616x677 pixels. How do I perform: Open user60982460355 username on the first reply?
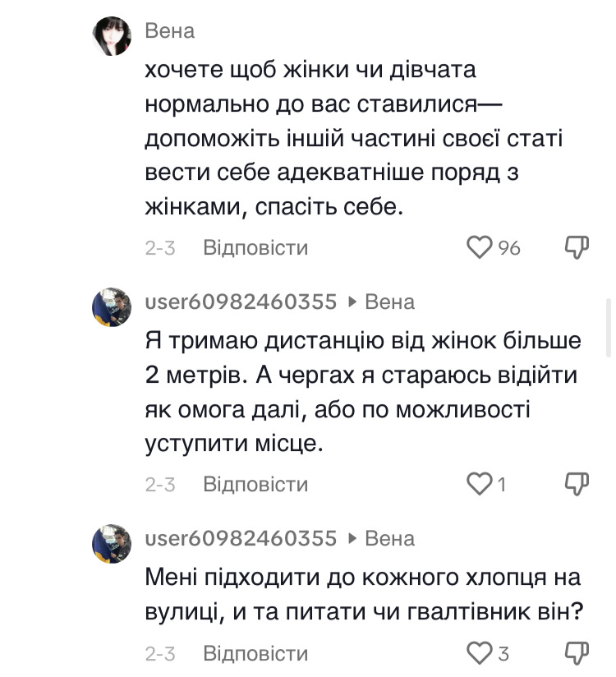[x=241, y=302]
